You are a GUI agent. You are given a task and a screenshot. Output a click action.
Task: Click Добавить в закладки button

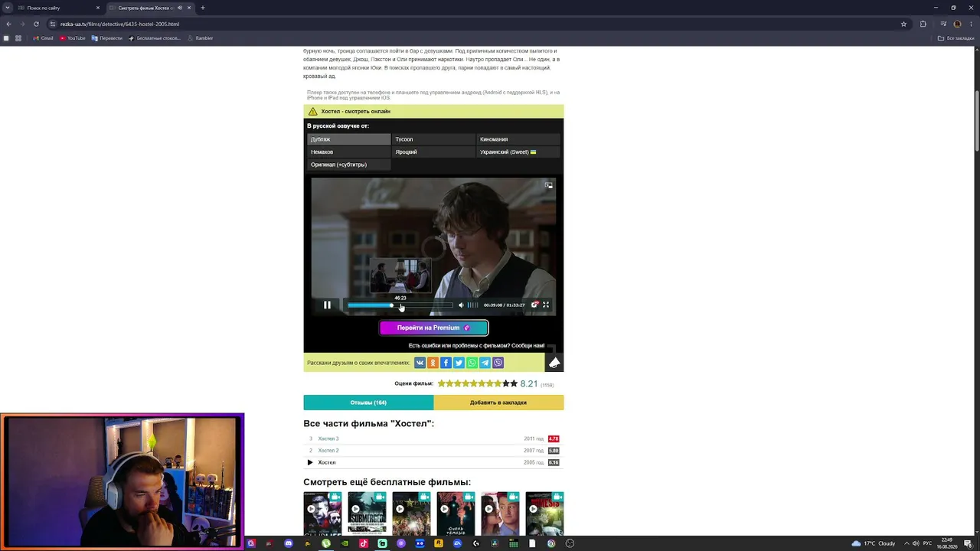click(498, 403)
